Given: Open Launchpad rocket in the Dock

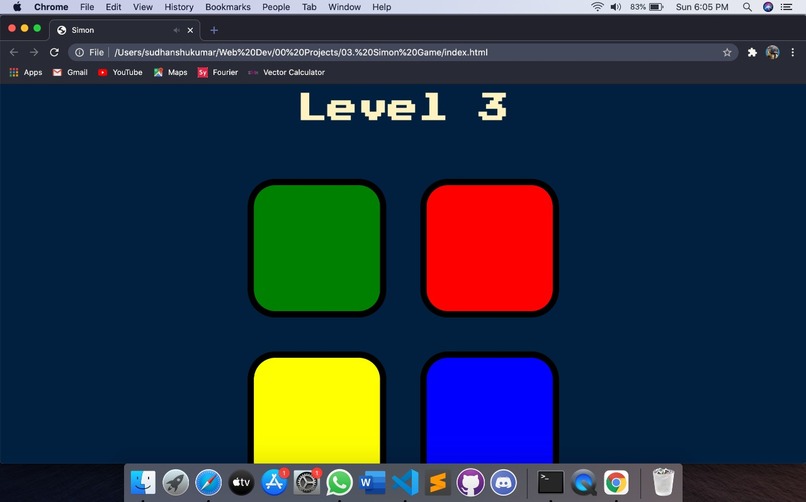Looking at the screenshot, I should tap(175, 482).
